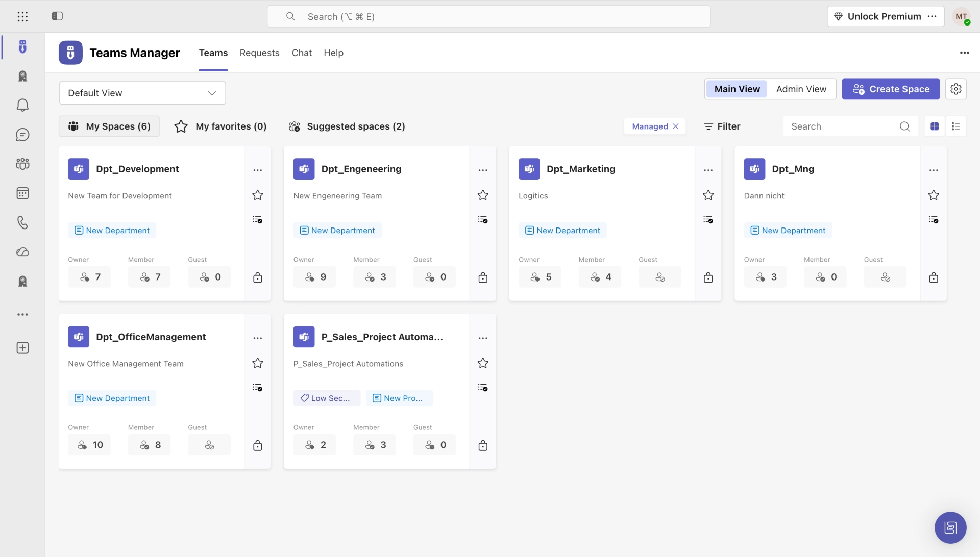Open the Activity bell icon
Screen dimensions: 980x557
pos(22,105)
